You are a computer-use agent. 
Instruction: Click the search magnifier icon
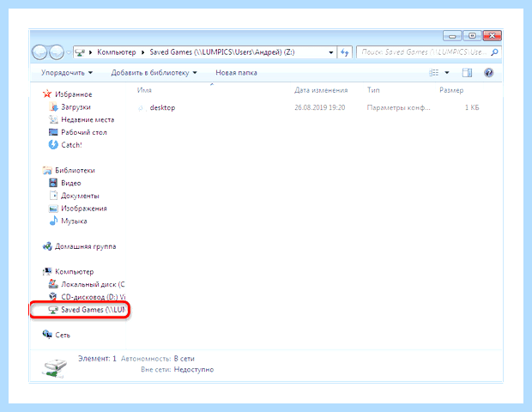495,52
